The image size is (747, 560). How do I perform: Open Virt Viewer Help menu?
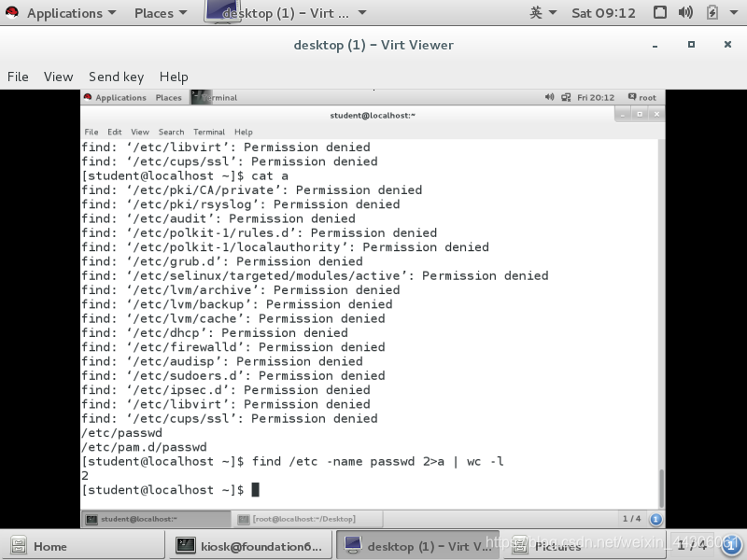(x=174, y=77)
